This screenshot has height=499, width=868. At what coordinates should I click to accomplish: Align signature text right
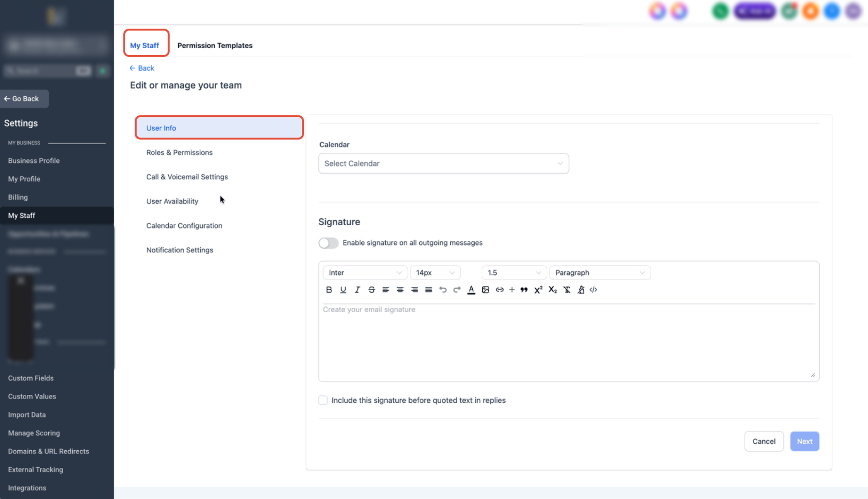414,290
